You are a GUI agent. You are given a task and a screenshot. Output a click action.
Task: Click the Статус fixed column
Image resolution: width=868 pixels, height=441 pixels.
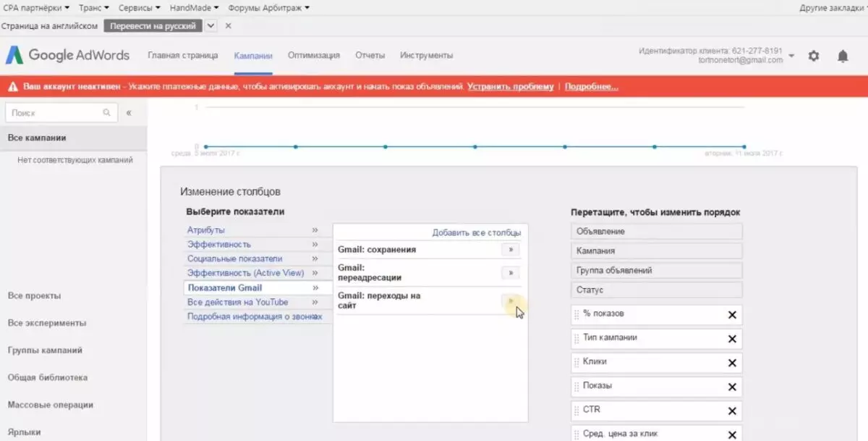tap(656, 290)
